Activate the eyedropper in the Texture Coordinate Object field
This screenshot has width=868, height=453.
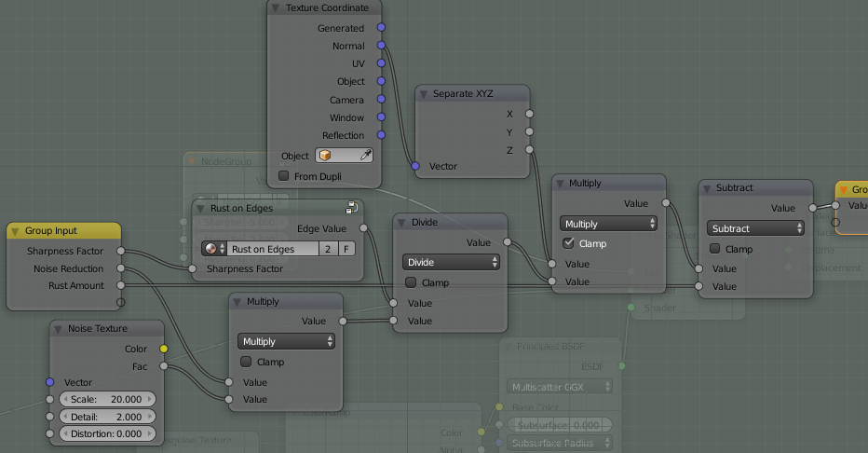coord(365,156)
